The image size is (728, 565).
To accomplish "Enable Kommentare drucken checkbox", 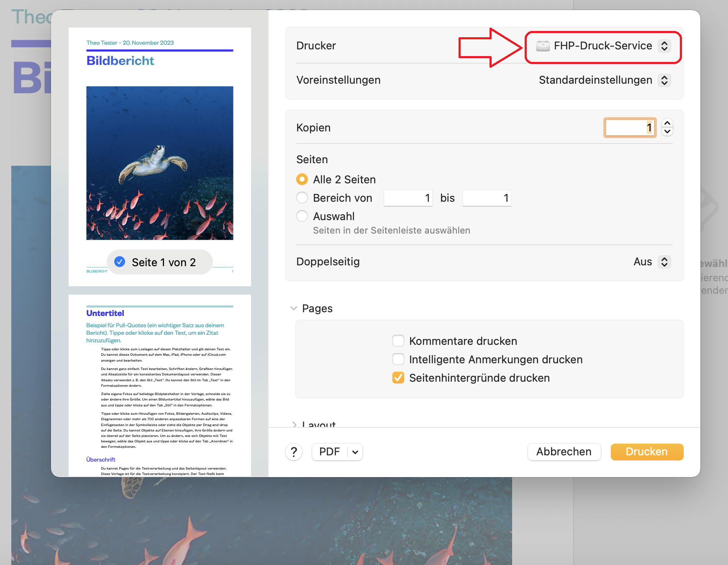I will pos(398,341).
